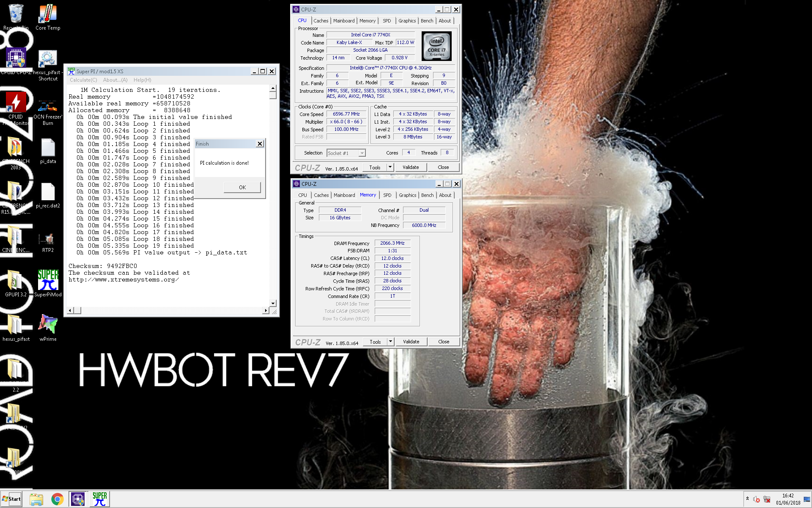The height and width of the screenshot is (508, 812).
Task: Open Help(H) menu in Super PI
Action: 142,80
